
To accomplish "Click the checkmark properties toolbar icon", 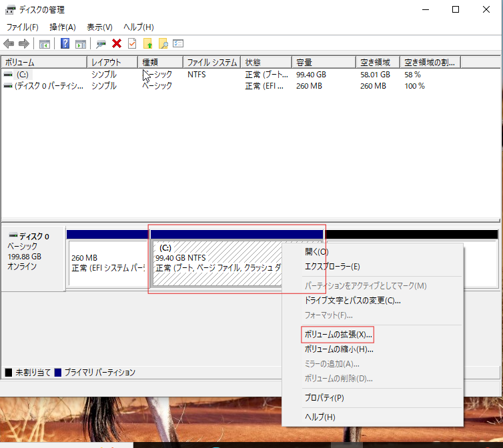I will [132, 43].
